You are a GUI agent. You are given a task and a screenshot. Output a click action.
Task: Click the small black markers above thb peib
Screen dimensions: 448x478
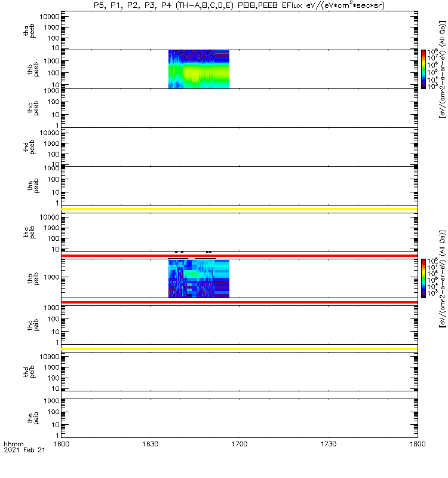(193, 252)
